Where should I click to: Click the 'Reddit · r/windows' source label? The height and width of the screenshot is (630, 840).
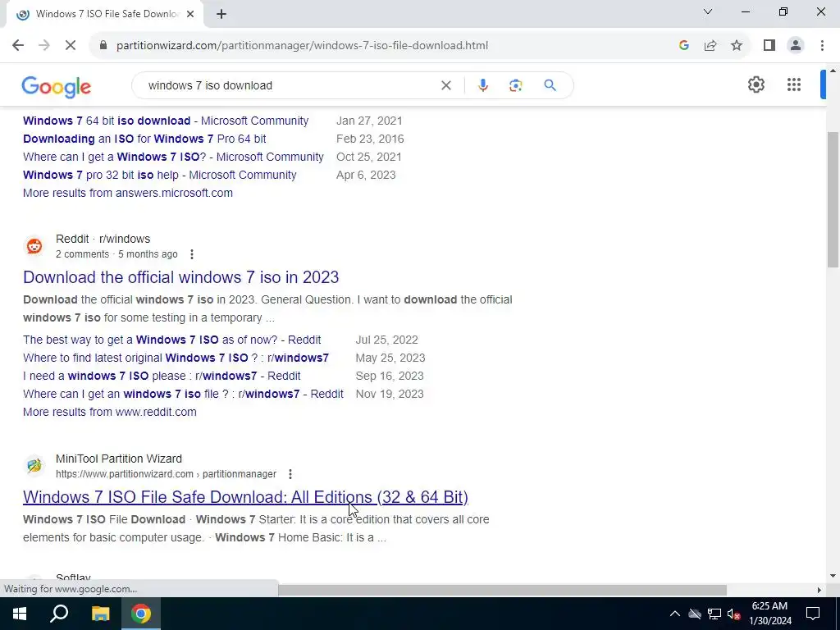[103, 239]
